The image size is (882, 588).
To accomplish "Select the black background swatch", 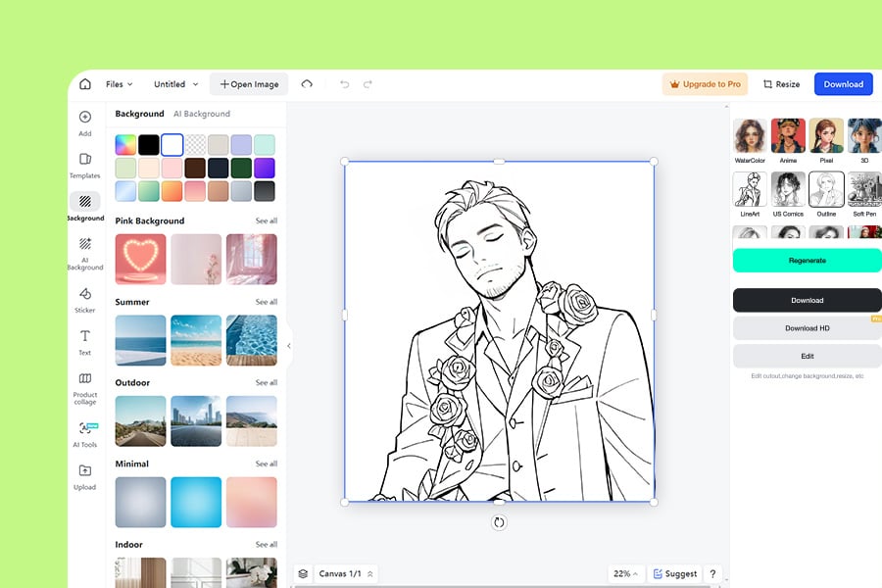I will pos(149,145).
